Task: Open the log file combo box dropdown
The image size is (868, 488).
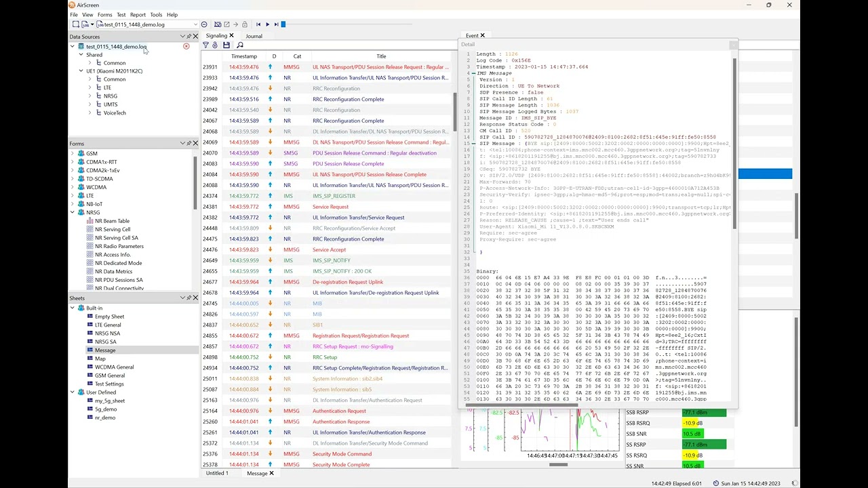Action: tap(195, 24)
